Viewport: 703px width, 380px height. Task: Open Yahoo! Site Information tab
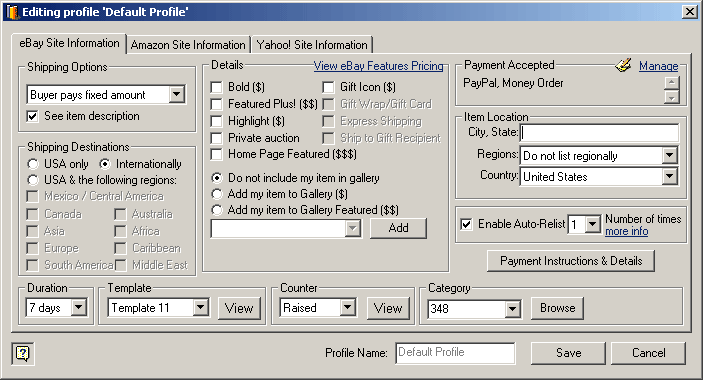(312, 45)
